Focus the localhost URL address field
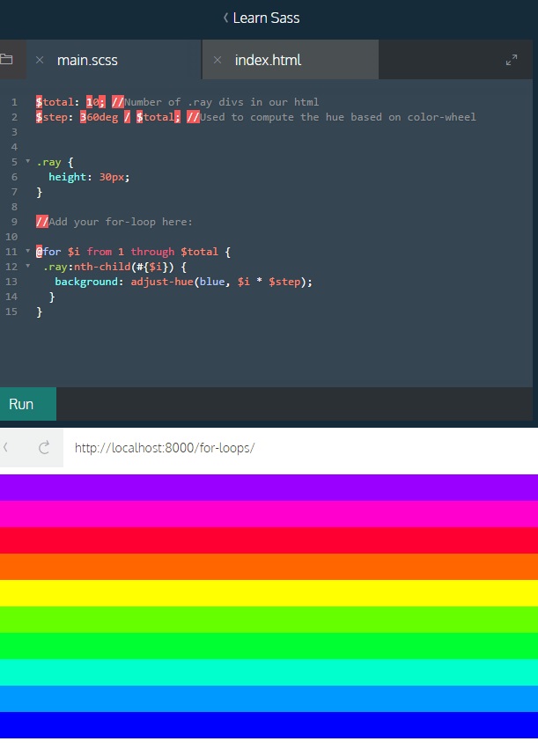538x756 pixels. 300,448
